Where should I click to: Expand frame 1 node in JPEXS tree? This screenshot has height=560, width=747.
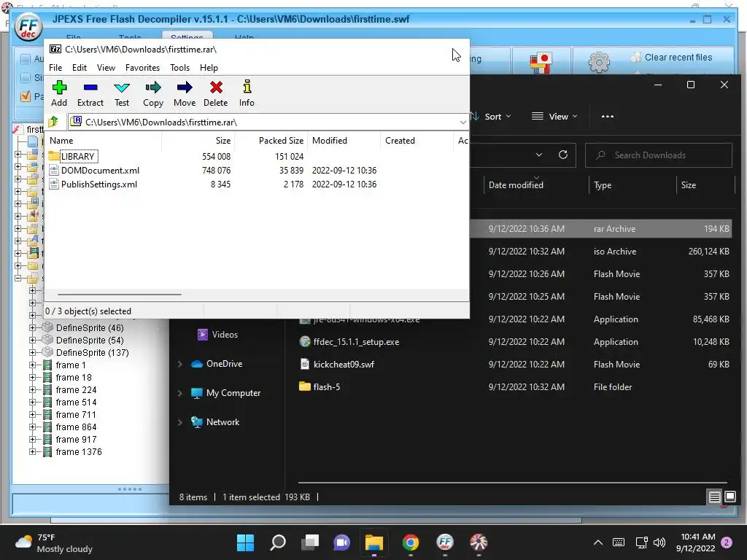[32, 365]
